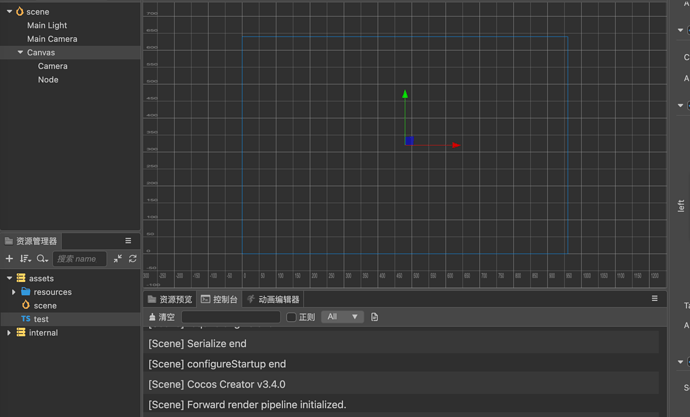Viewport: 690px width, 417px height.
Task: Click the internal database stack icon
Action: point(21,333)
